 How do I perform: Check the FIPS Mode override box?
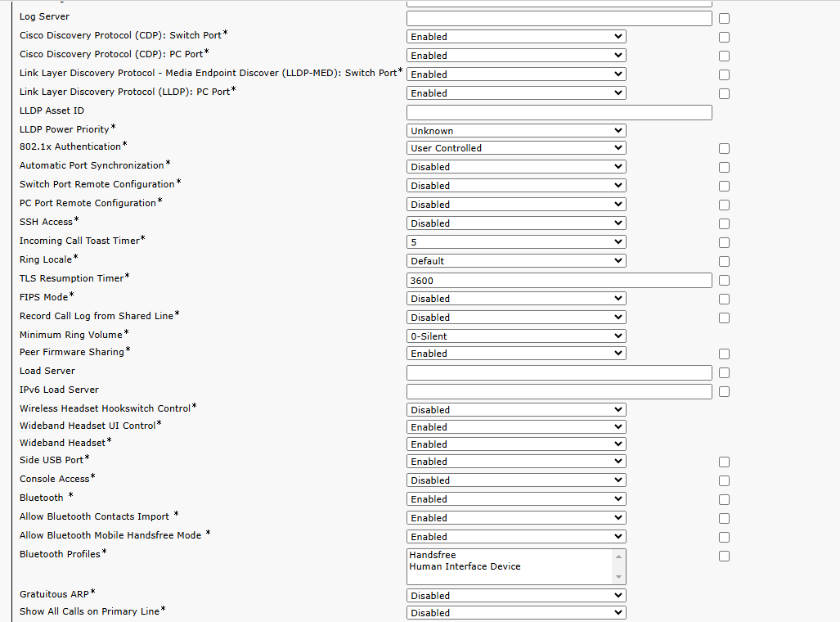point(725,299)
